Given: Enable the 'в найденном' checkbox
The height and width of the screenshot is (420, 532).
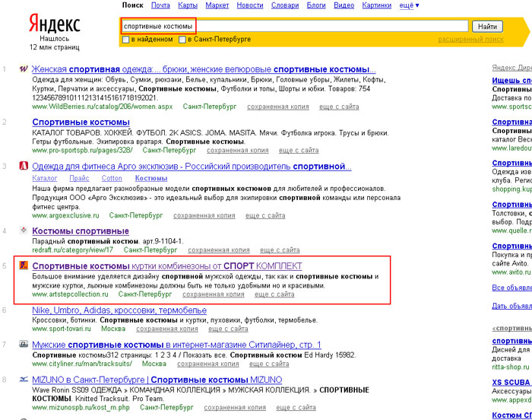Looking at the screenshot, I should tap(126, 40).
